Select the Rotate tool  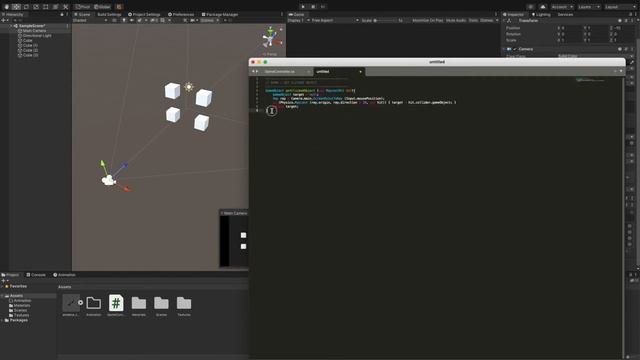click(26, 7)
